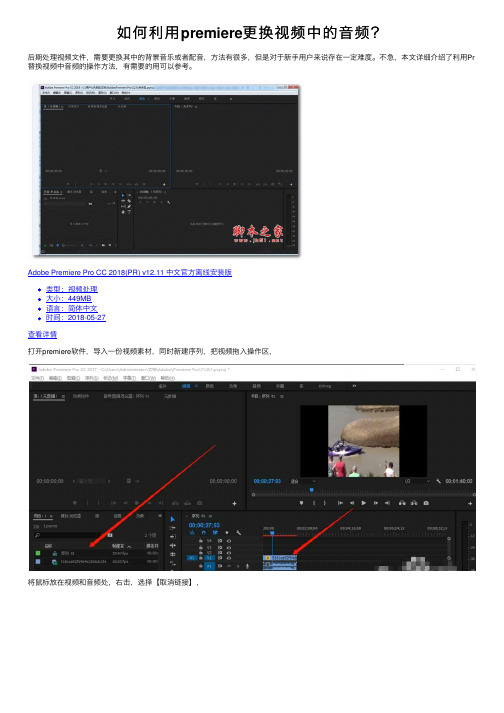Open the 媒体浏览器 tab in Project panel
504x713 pixels.
71,516
